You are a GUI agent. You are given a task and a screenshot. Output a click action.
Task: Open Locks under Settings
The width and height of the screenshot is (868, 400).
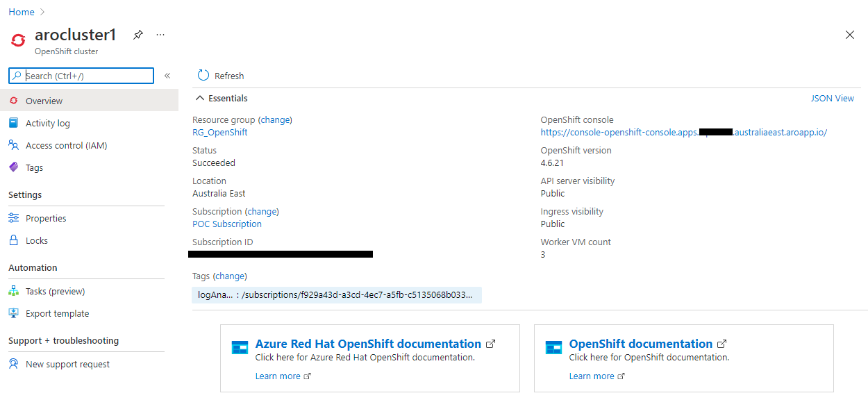(x=36, y=240)
